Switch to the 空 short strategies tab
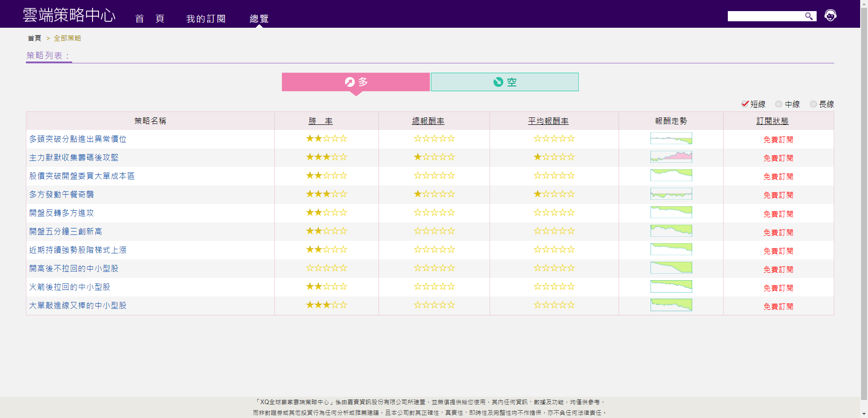Screen dimensions: 868x418 click(504, 82)
